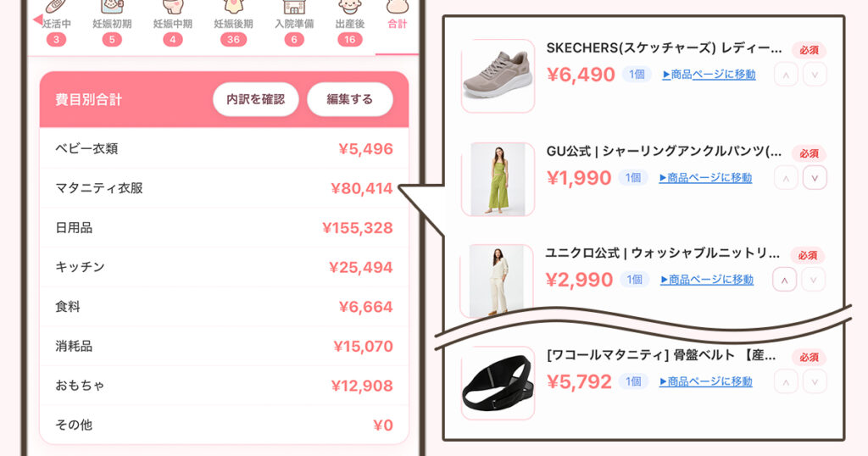Select the 妊娠後期 category icon
This screenshot has width=868, height=456.
pos(234,7)
